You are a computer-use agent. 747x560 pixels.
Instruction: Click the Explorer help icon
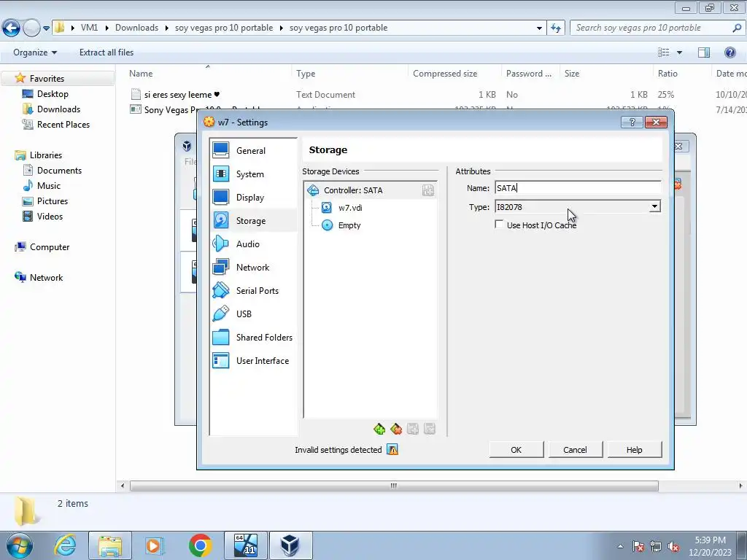click(x=729, y=52)
